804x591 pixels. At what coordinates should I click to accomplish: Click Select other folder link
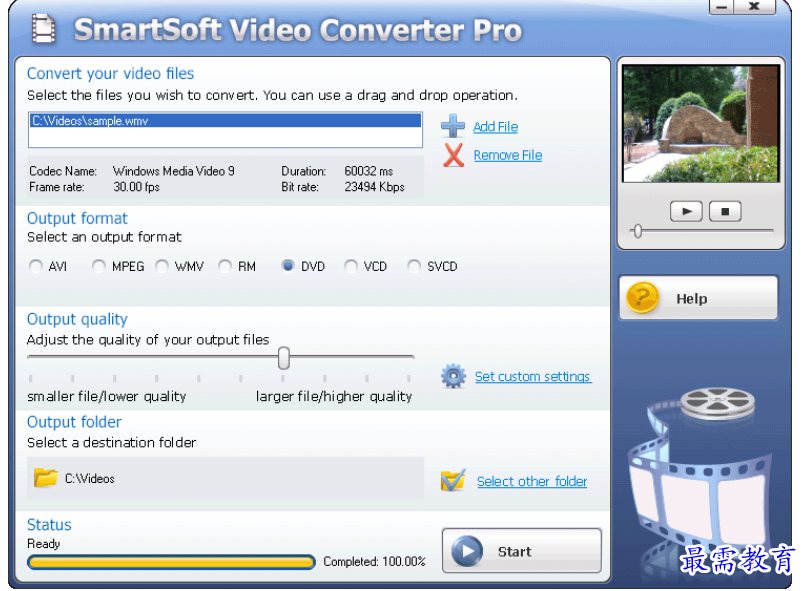[x=532, y=481]
